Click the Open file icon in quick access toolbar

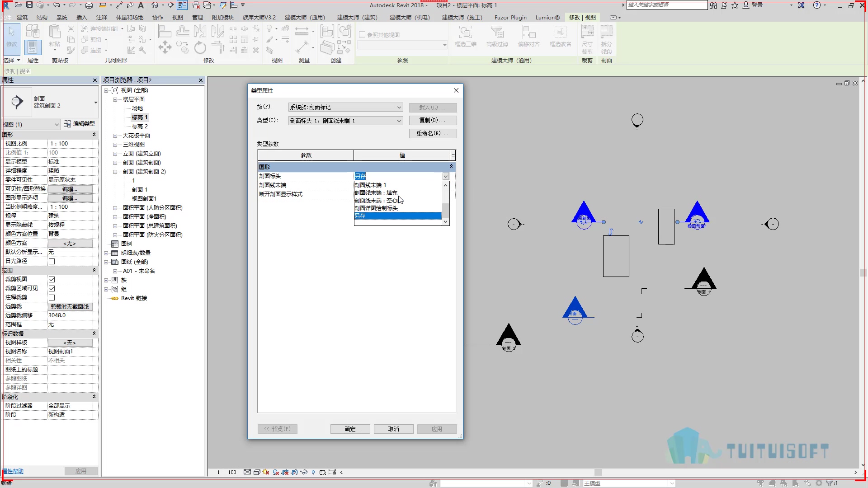tap(18, 5)
